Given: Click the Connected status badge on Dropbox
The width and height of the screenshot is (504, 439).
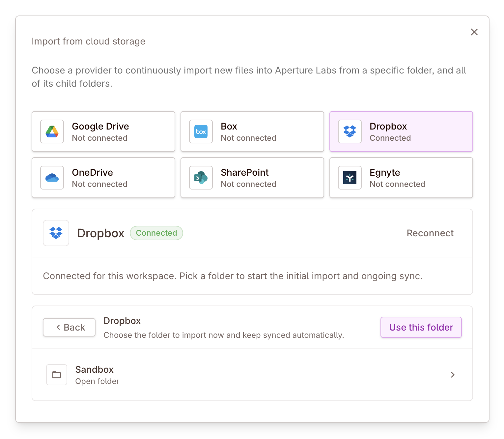Looking at the screenshot, I should (156, 233).
